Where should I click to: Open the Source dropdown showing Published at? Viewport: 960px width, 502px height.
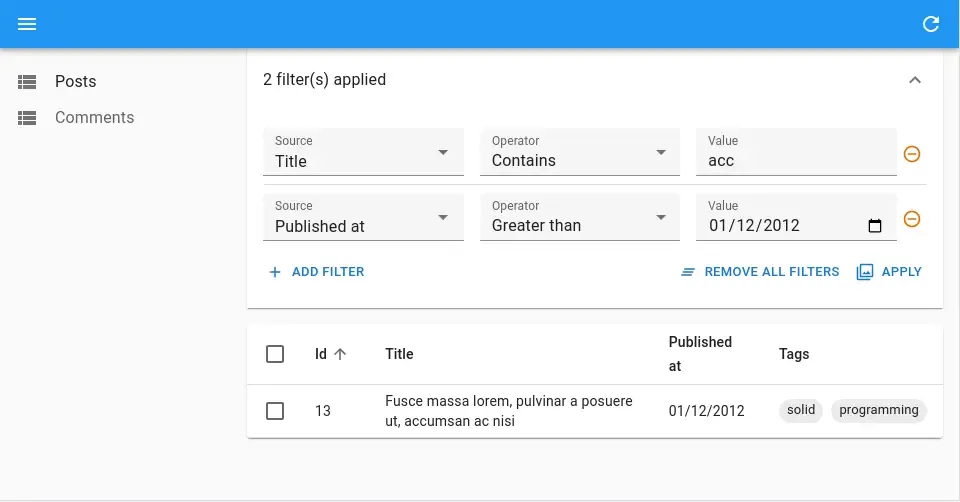tap(363, 218)
